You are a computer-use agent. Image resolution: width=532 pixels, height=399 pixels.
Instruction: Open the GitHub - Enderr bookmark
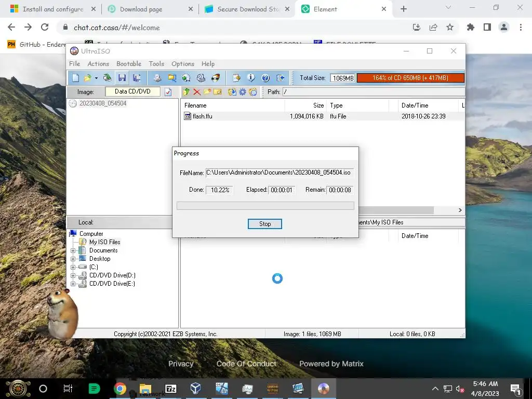pos(36,45)
